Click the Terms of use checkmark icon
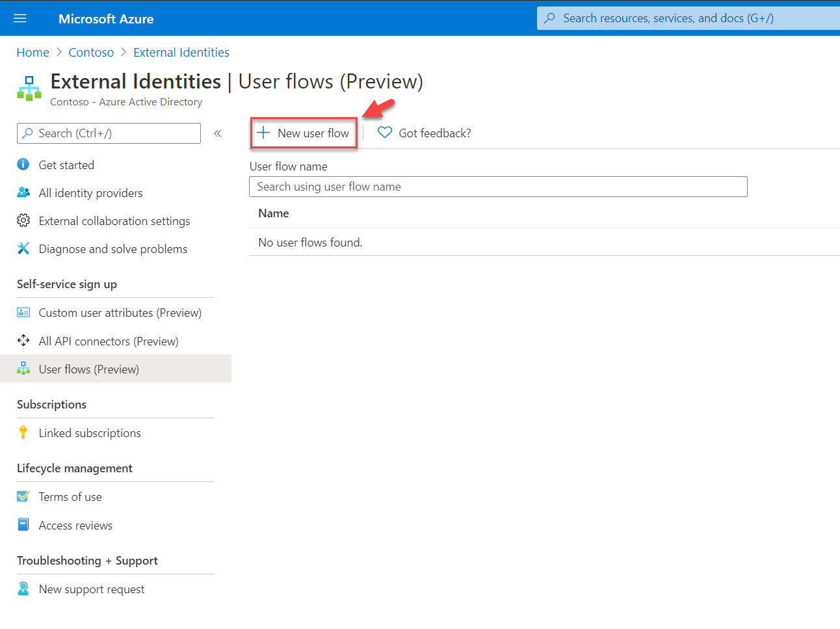Screen dimensions: 840x629 click(x=23, y=496)
